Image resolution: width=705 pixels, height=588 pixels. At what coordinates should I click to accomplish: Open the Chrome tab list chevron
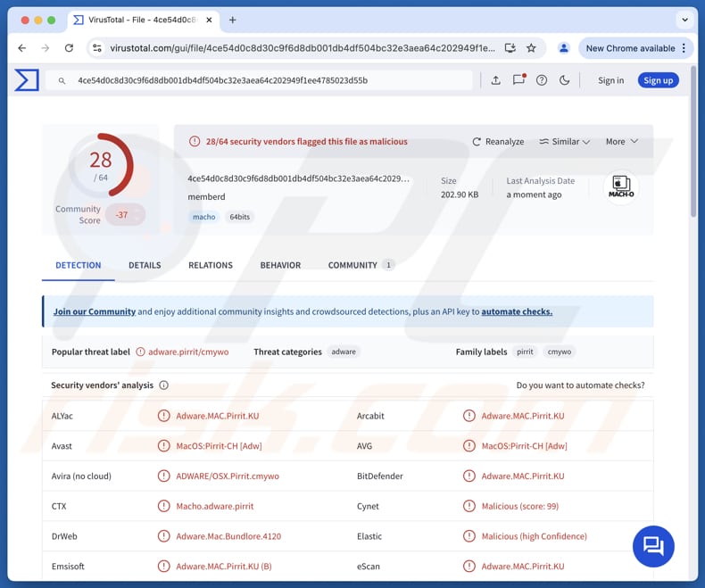pos(685,20)
